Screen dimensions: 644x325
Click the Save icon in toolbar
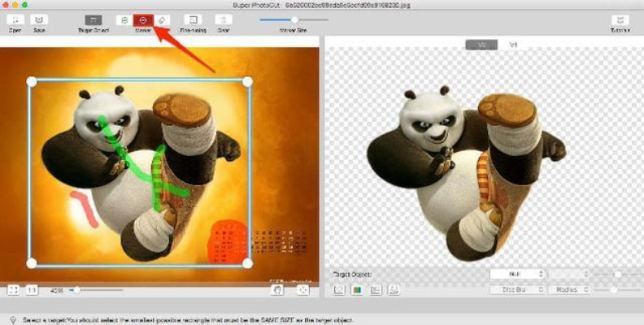(x=38, y=19)
